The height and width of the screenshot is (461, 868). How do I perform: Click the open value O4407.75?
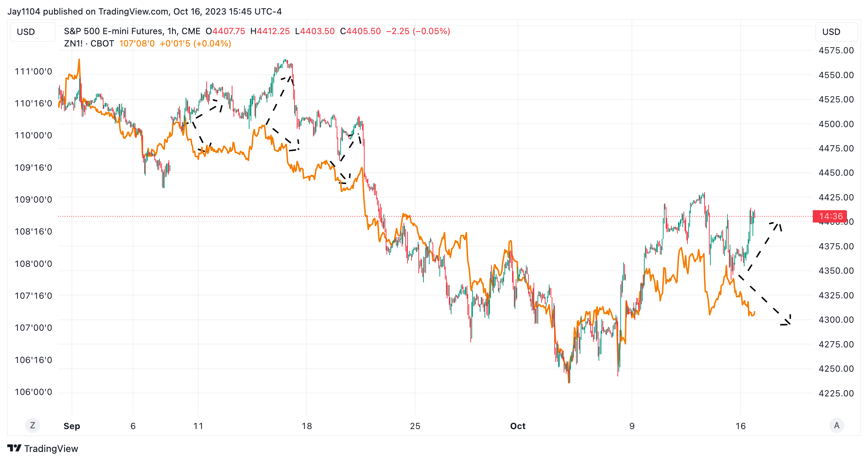pos(225,31)
